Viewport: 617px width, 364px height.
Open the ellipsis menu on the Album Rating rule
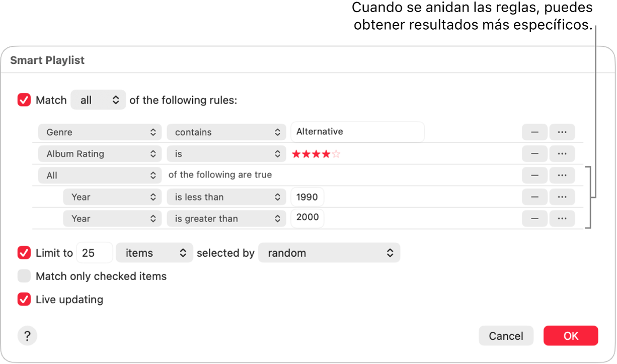coord(562,153)
